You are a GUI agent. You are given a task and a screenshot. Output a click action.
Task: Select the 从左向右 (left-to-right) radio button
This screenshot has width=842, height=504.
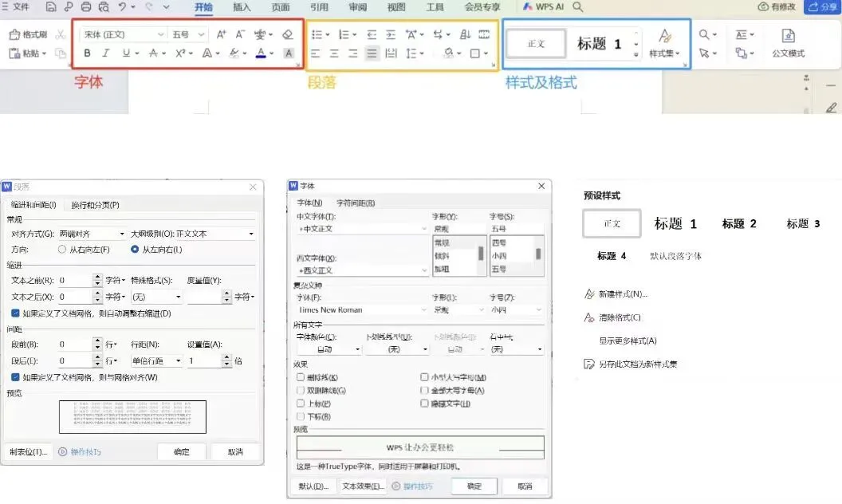(135, 250)
